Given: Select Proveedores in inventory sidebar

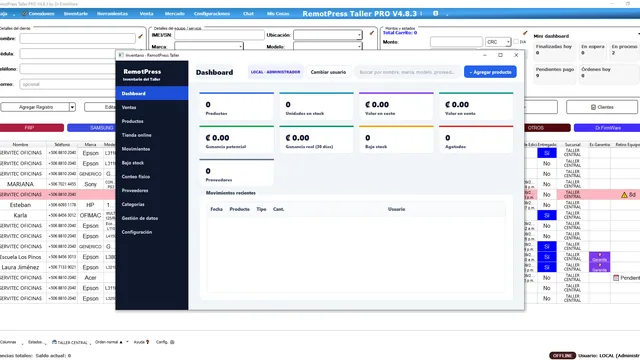Looking at the screenshot, I should 152,191.
